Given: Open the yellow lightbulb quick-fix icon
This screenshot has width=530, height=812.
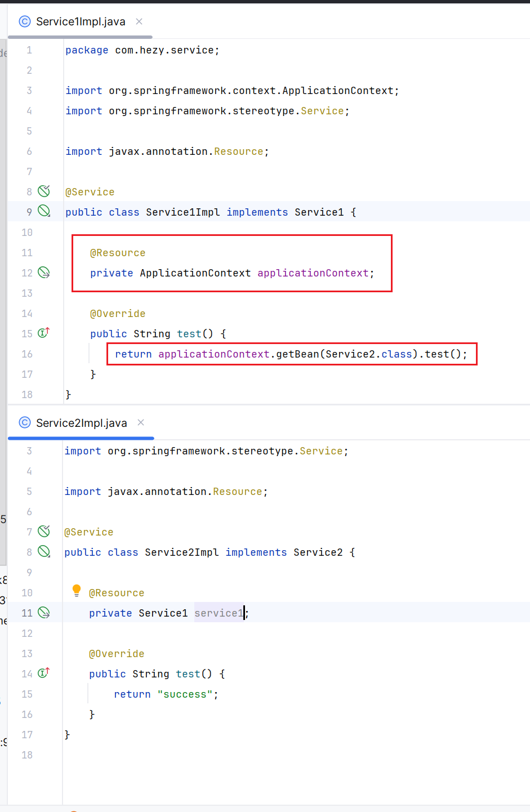Looking at the screenshot, I should [x=77, y=590].
